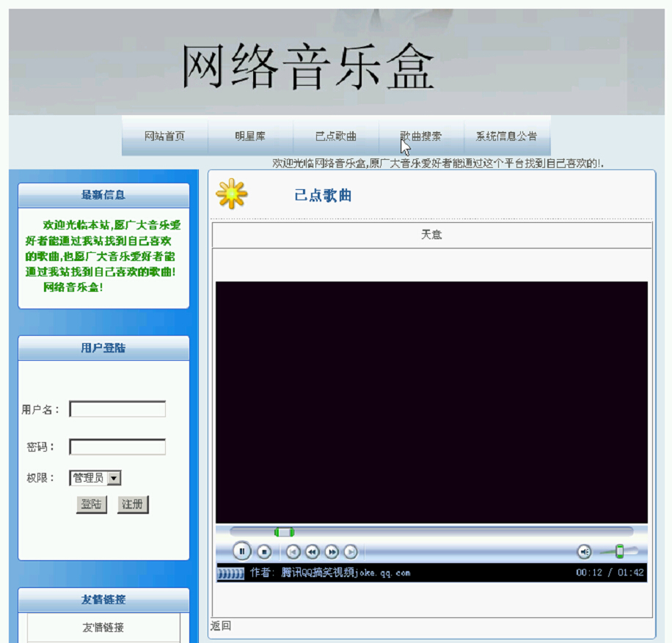The width and height of the screenshot is (672, 643).
Task: Click the 返回 link below player
Action: (x=221, y=626)
